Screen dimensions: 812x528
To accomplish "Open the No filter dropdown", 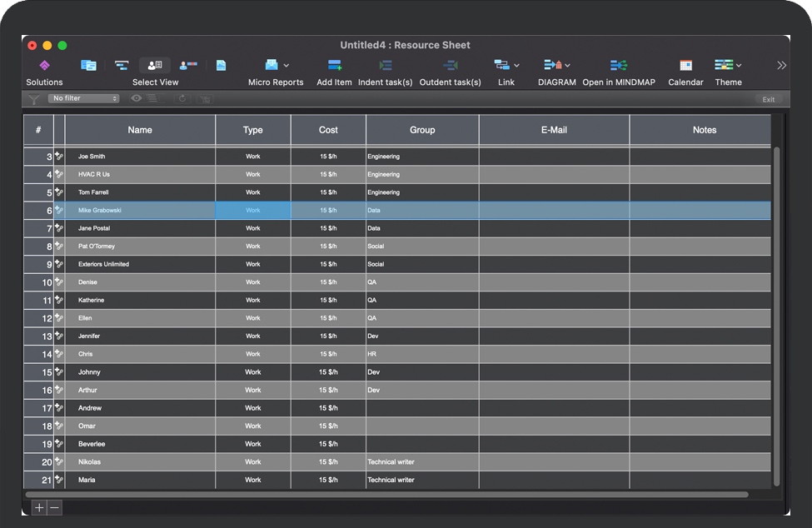I will (x=84, y=98).
